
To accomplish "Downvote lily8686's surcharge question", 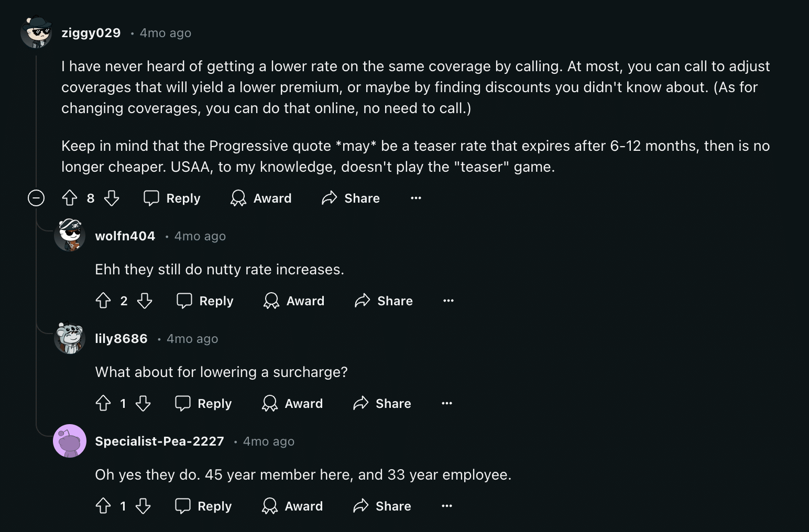I will tap(144, 403).
